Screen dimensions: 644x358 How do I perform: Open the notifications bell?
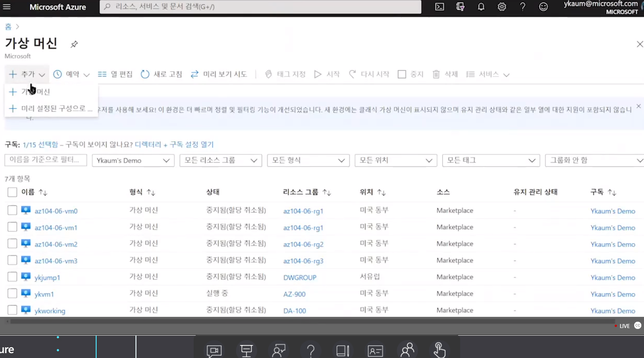(481, 7)
